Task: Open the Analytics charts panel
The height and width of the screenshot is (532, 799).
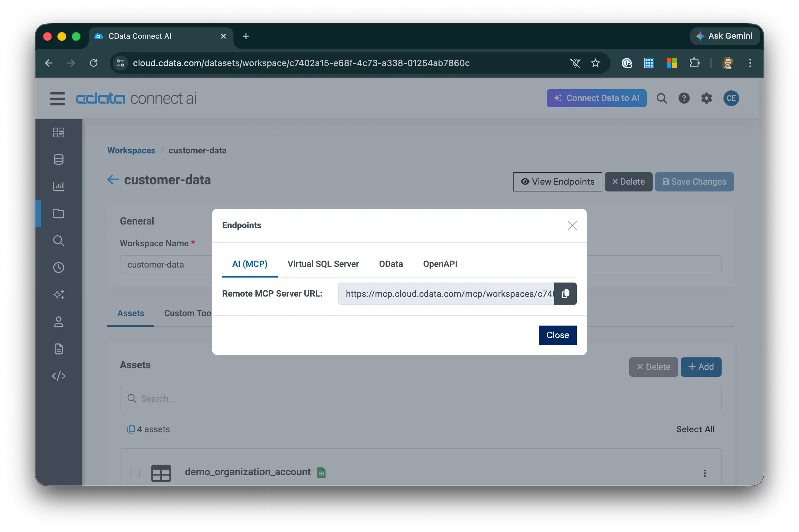Action: (58, 186)
